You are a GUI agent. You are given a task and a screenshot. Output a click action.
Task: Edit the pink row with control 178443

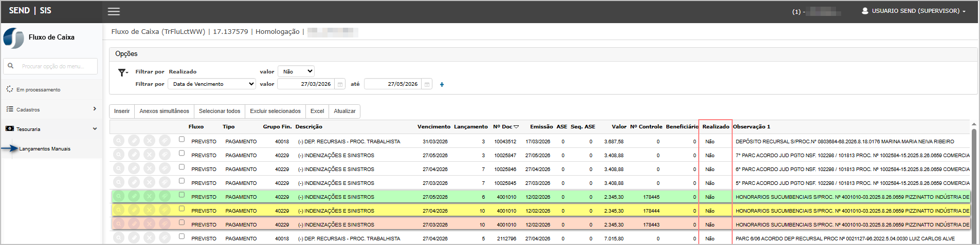click(x=134, y=224)
